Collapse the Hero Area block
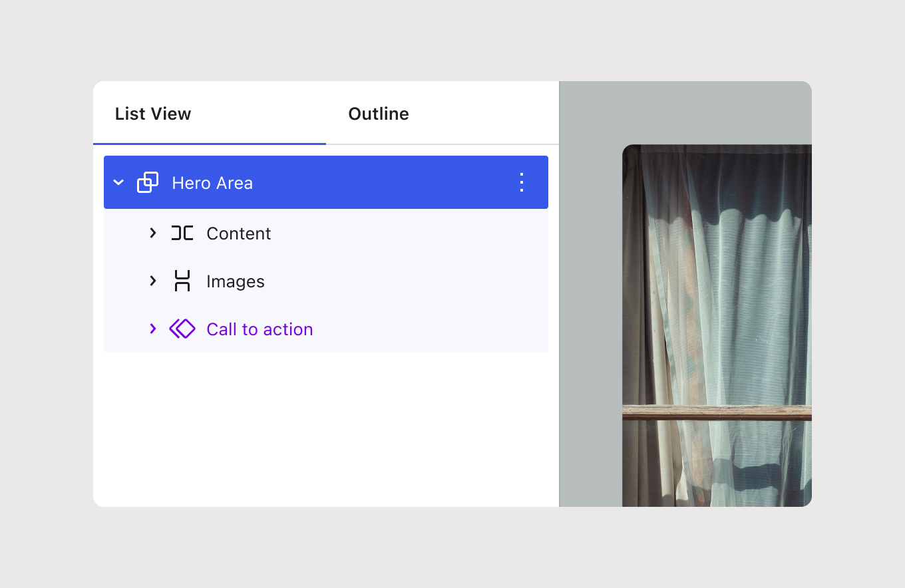This screenshot has width=905, height=588. point(118,182)
